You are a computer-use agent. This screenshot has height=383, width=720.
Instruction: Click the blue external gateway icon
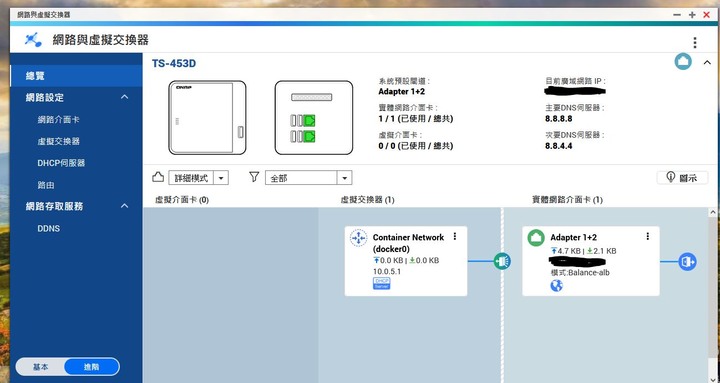687,262
